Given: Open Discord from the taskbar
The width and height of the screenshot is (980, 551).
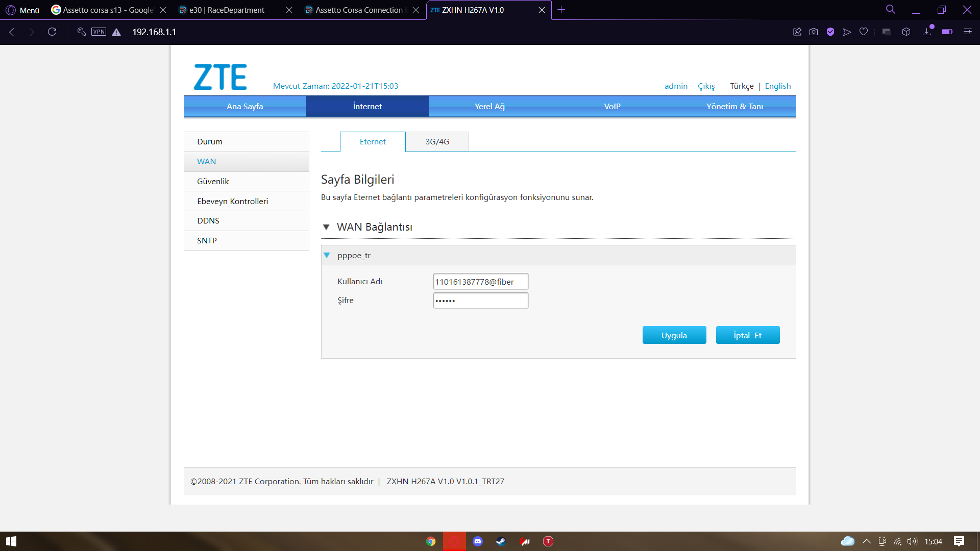Looking at the screenshot, I should 478,541.
